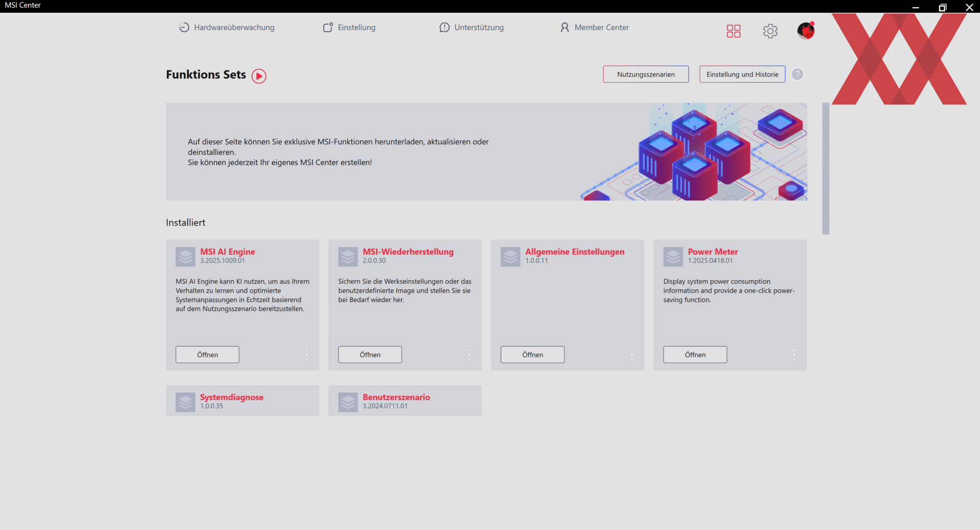Minimize the MSI Center window
Screen dimensions: 980x530
pyautogui.click(x=916, y=7)
